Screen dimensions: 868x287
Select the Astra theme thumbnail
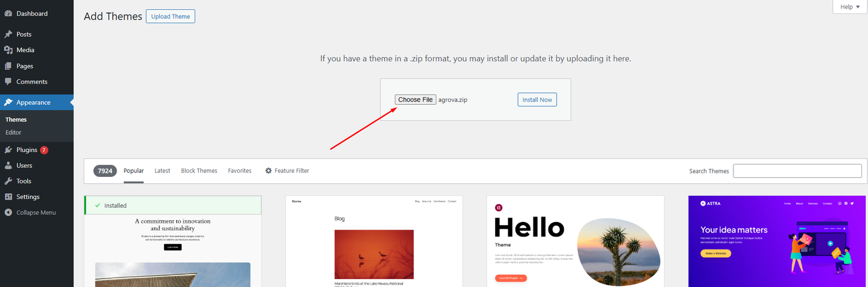click(777, 241)
